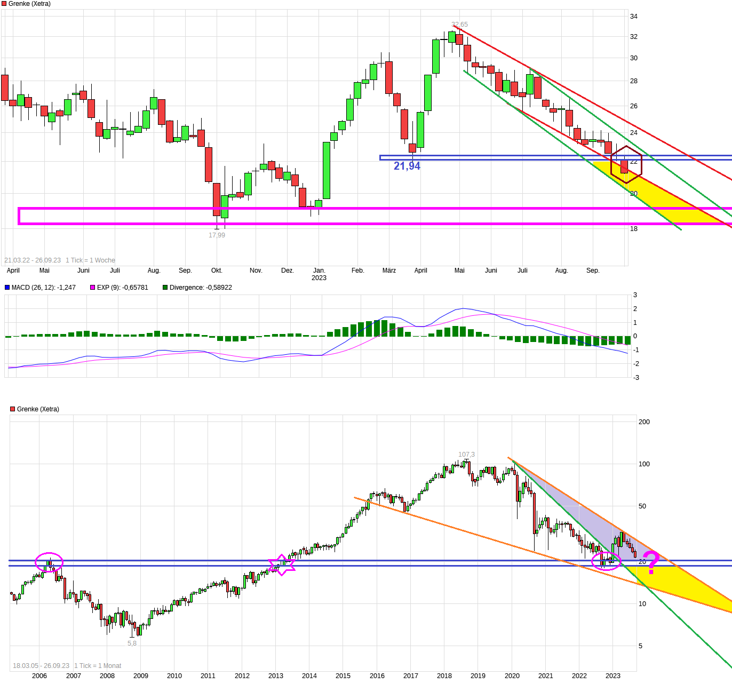Expand the monthly chart period 1 Tick = 1 Monat
Viewport: 732px width, 700px height.
tap(99, 665)
